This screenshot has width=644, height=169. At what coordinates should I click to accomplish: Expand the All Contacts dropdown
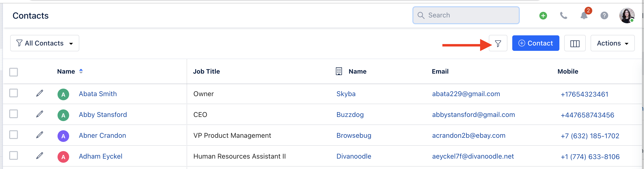45,43
